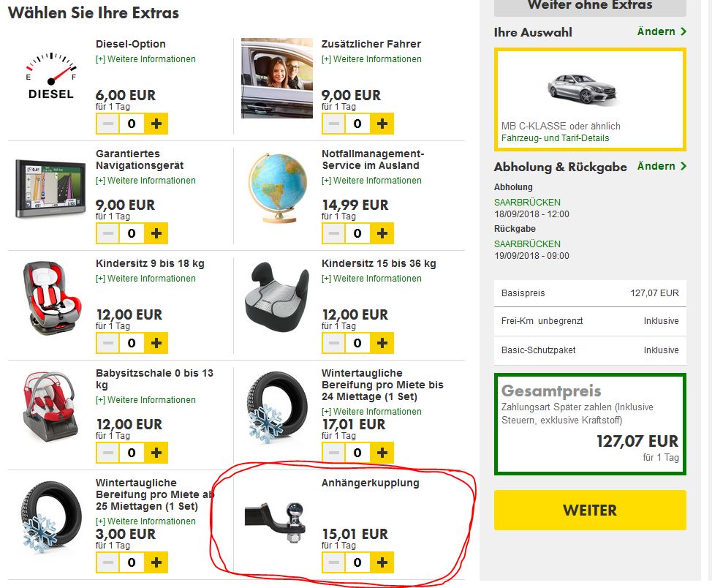Decrease Notfallmanagement-Service quantity with minus icon

pos(333,233)
